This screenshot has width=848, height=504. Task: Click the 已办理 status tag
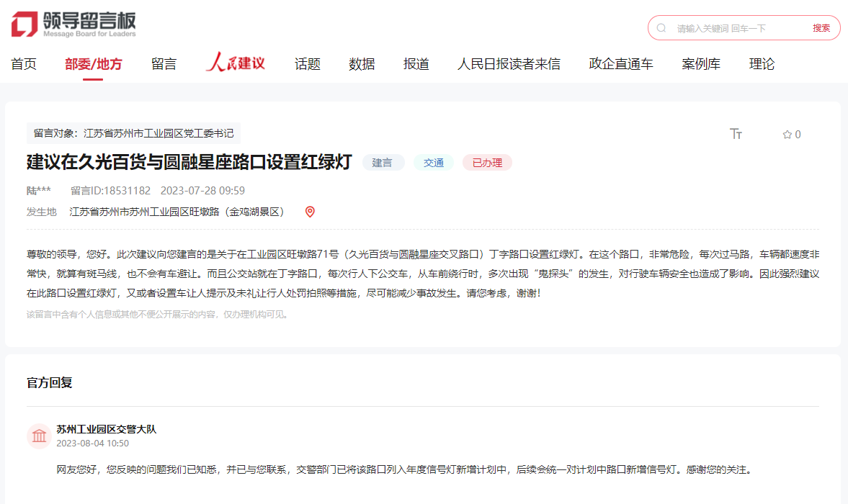(x=487, y=163)
